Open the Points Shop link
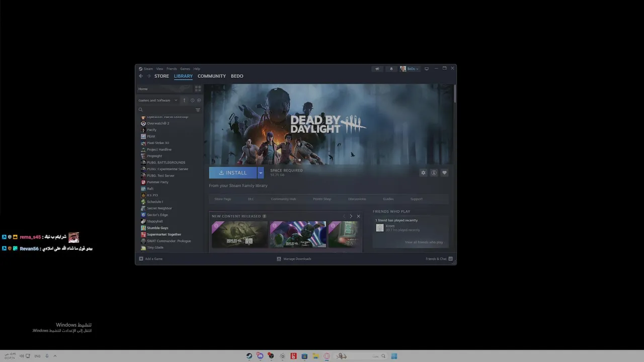 pyautogui.click(x=322, y=199)
